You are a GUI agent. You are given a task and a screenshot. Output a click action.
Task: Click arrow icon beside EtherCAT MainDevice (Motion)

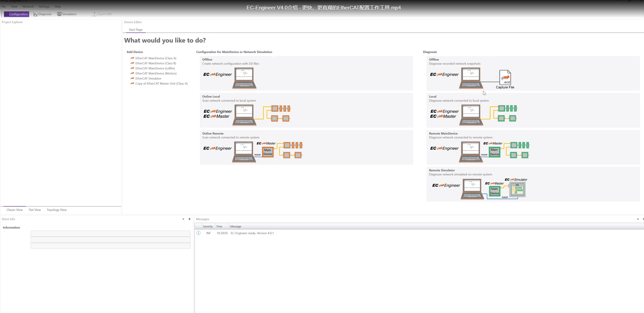click(x=132, y=73)
